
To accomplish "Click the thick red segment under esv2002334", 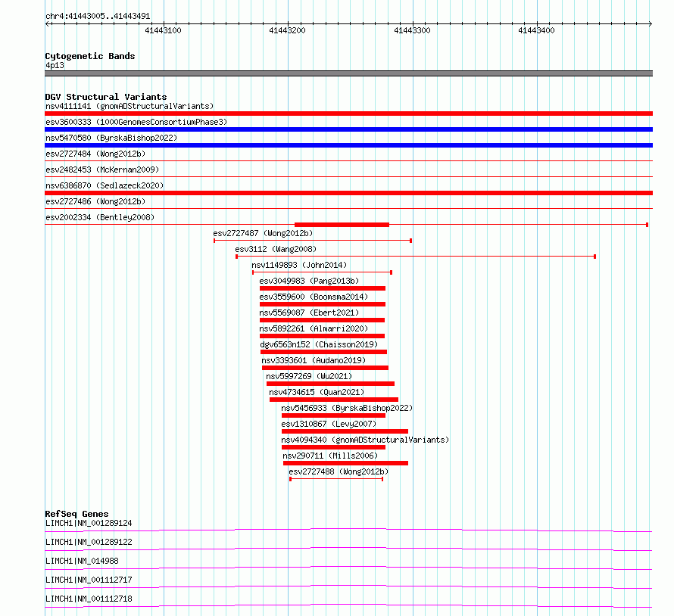I will coord(342,225).
